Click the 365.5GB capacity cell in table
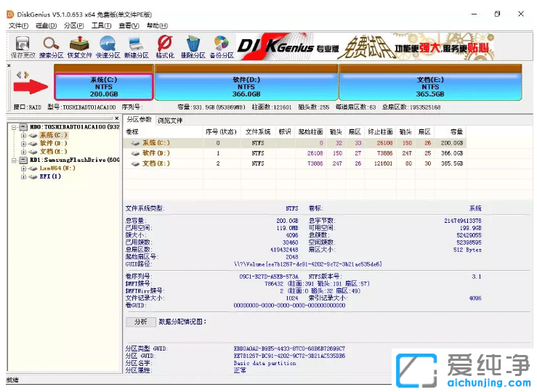Viewport: 537px width, 392px height. point(452,163)
